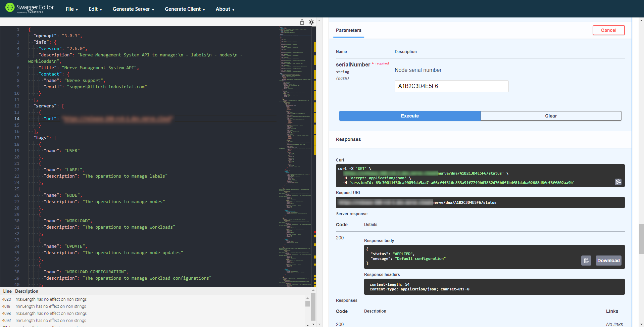This screenshot has width=644, height=327.
Task: Expand the Generate Client dropdown
Action: 185,9
